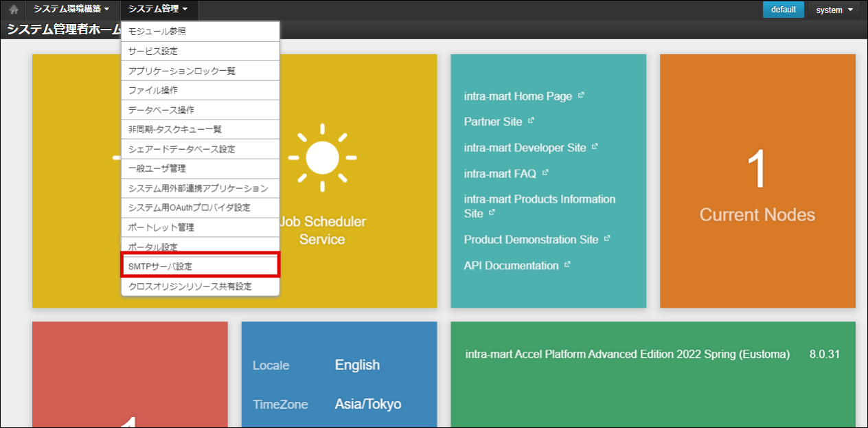Click external link icon beside intra-mart FAQ

coord(545,173)
